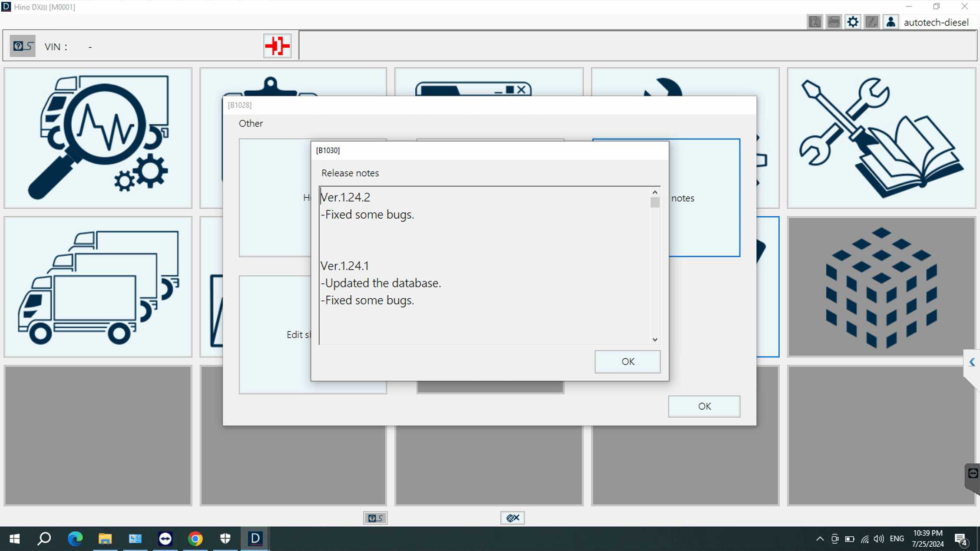Open File Explorer from the taskbar
Screen dimensions: 980x551
pos(105,539)
